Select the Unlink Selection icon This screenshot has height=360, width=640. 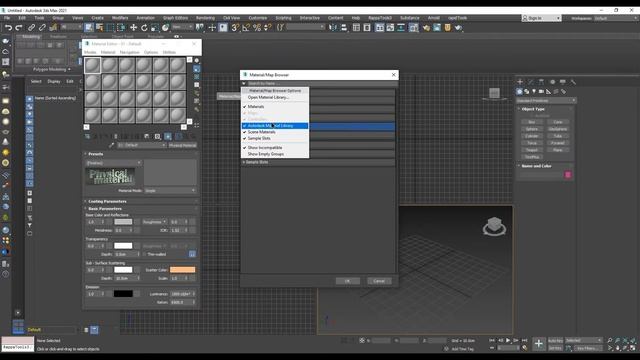[42, 28]
